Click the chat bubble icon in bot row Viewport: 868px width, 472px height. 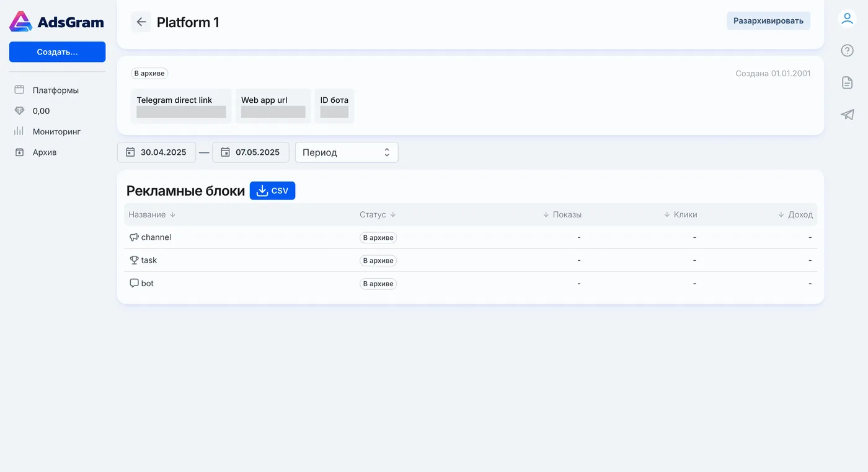(134, 283)
